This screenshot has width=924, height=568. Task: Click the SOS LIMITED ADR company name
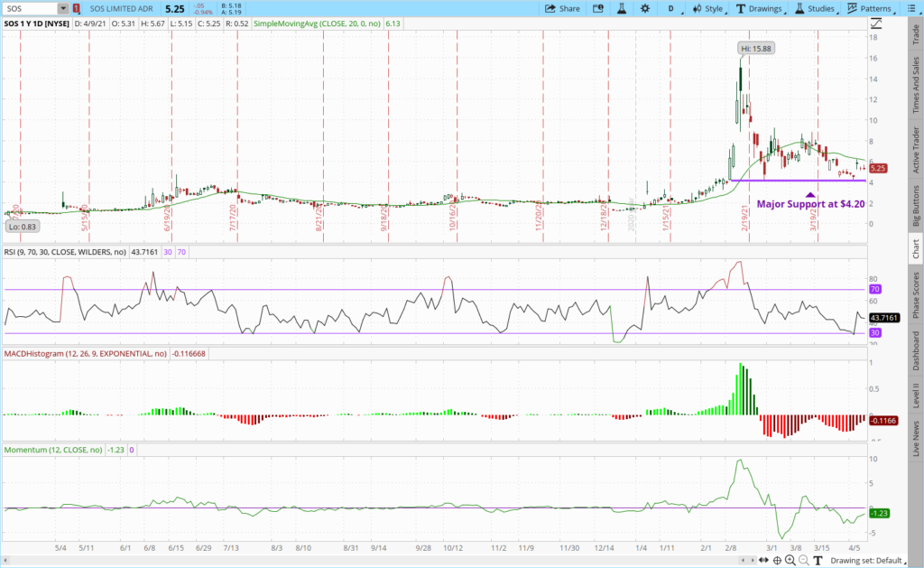pyautogui.click(x=122, y=9)
